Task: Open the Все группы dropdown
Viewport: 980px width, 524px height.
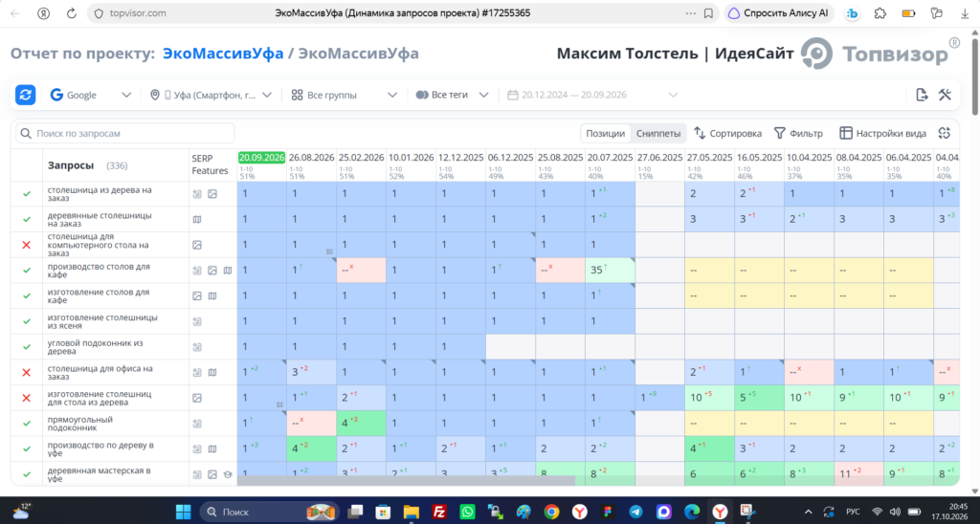Action: pyautogui.click(x=345, y=95)
